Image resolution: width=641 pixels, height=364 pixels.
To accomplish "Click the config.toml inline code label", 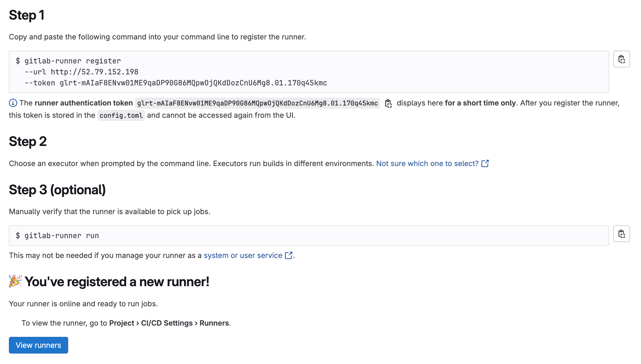I will [x=121, y=115].
